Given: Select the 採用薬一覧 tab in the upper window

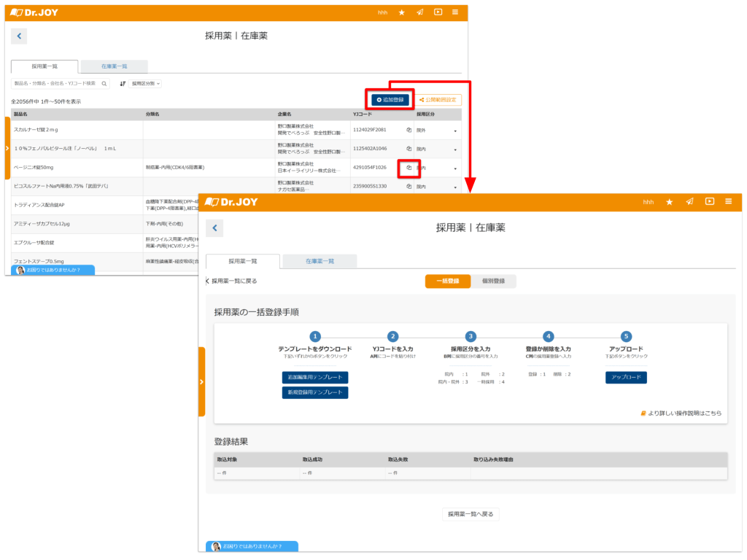Looking at the screenshot, I should [x=45, y=66].
